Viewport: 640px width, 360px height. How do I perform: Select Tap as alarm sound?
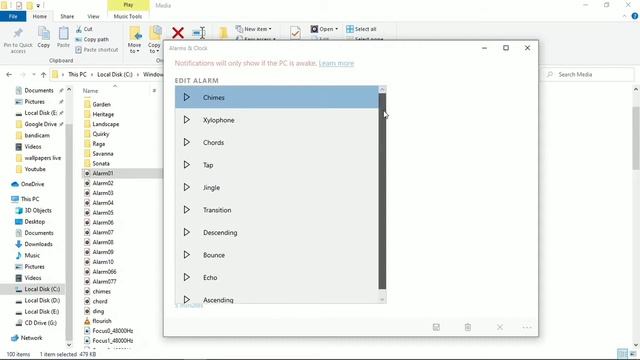[x=277, y=165]
